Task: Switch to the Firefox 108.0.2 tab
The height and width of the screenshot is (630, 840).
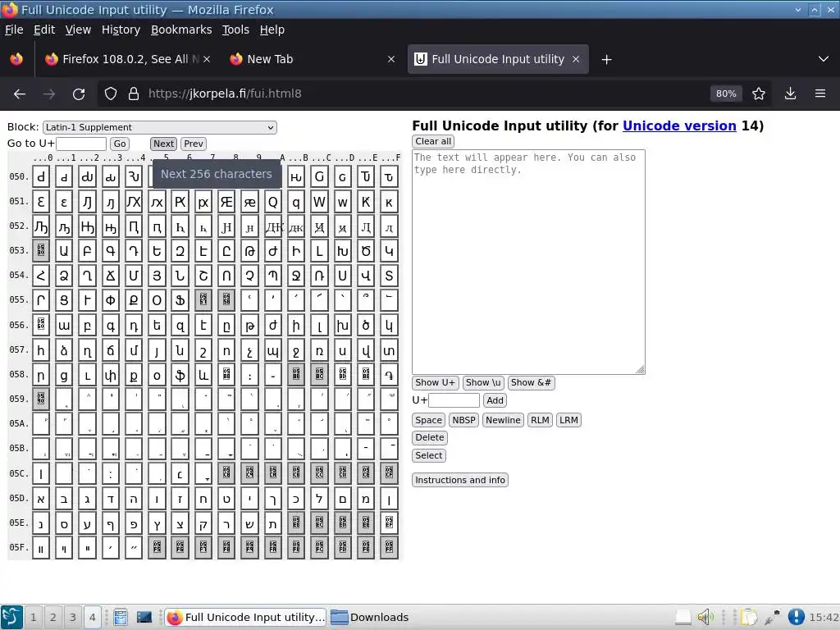Action: (x=126, y=59)
